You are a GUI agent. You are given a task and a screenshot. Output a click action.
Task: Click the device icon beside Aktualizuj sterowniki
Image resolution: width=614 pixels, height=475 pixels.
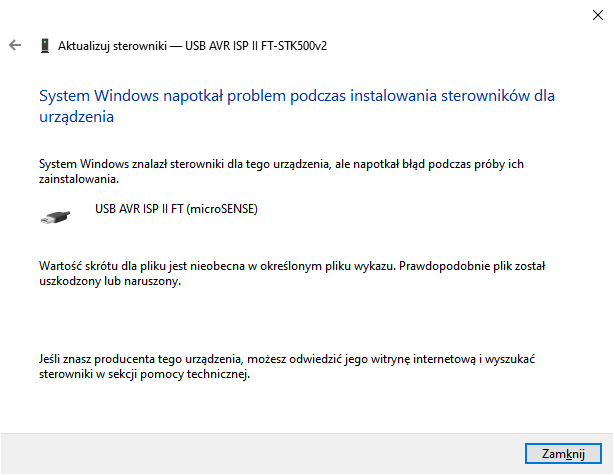45,46
